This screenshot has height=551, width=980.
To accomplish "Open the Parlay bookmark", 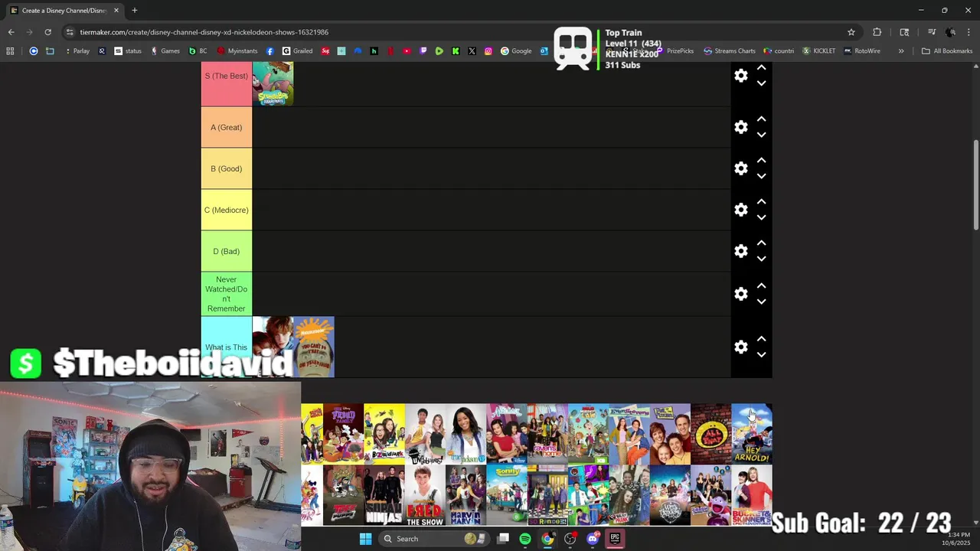I will 77,51.
